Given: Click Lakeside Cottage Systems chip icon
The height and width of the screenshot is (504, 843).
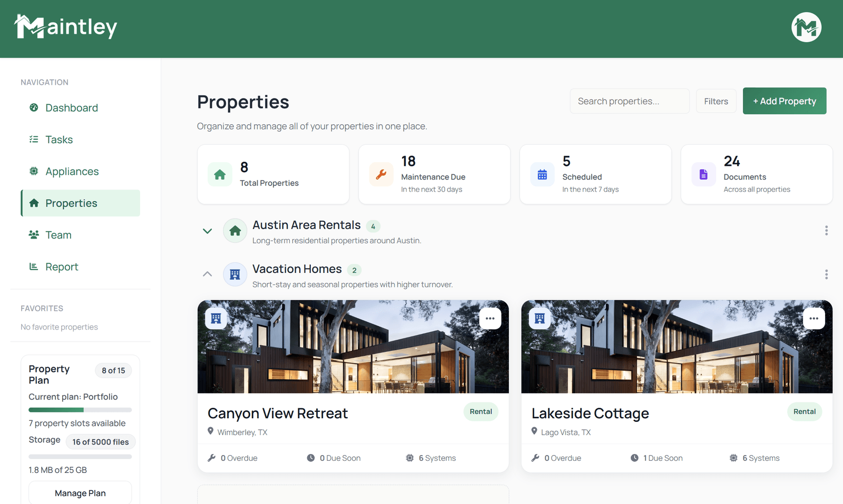Looking at the screenshot, I should [733, 458].
